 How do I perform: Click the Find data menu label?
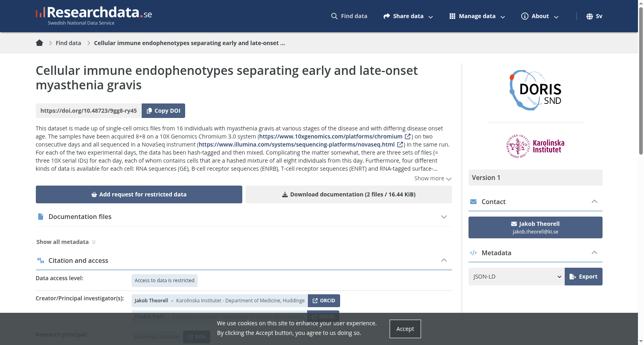pyautogui.click(x=354, y=16)
